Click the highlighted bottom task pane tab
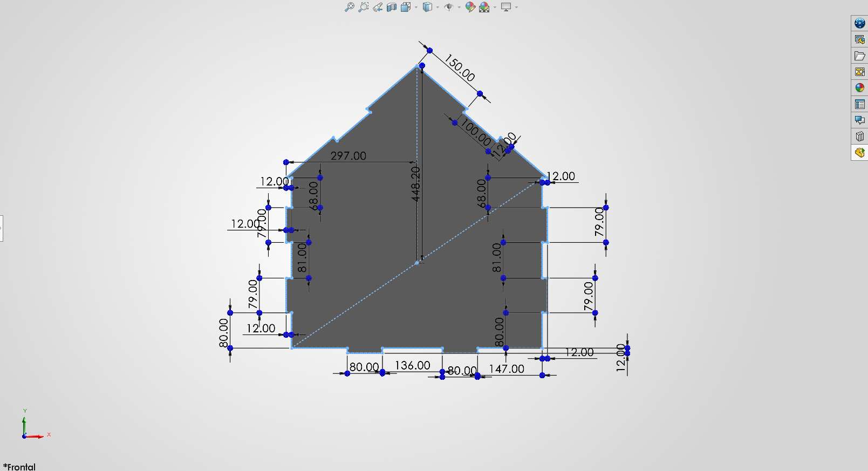868x471 pixels. 860,153
